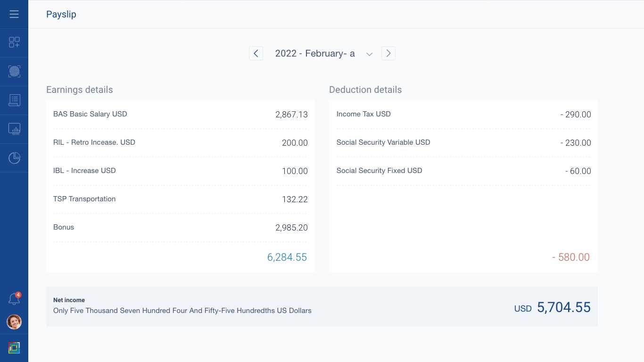Select the BAS Basic Salary USD row
Image resolution: width=644 pixels, height=362 pixels.
click(x=180, y=114)
